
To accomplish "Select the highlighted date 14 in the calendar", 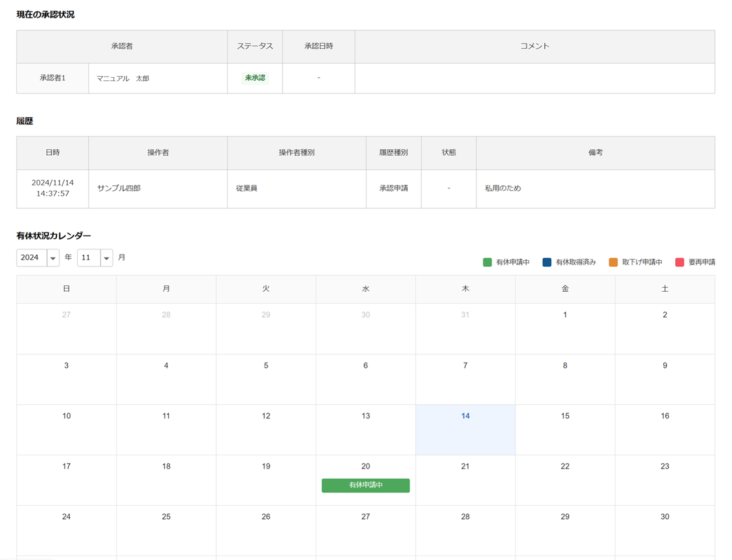I will (x=465, y=416).
